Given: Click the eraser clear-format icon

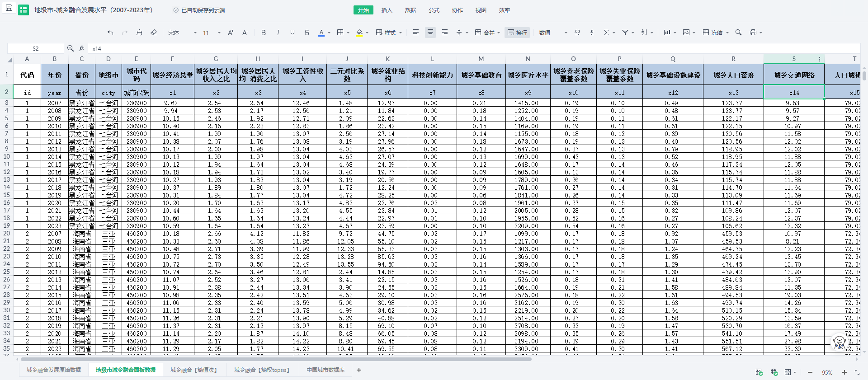Looking at the screenshot, I should 154,33.
